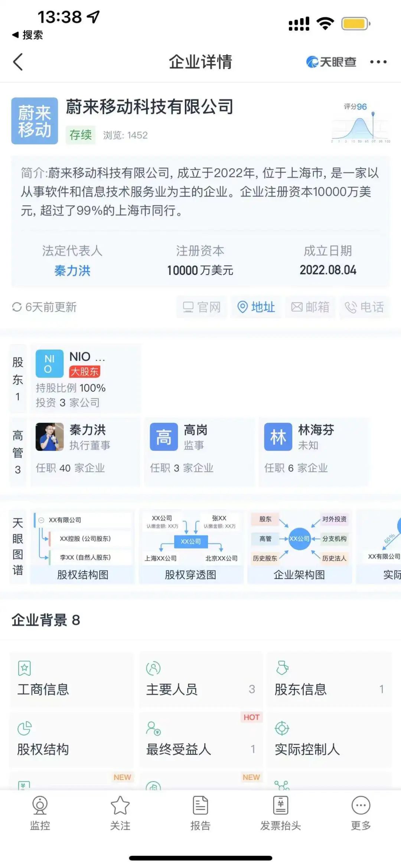
Task: Tap the 蔚来移动 company logo
Action: pyautogui.click(x=35, y=121)
